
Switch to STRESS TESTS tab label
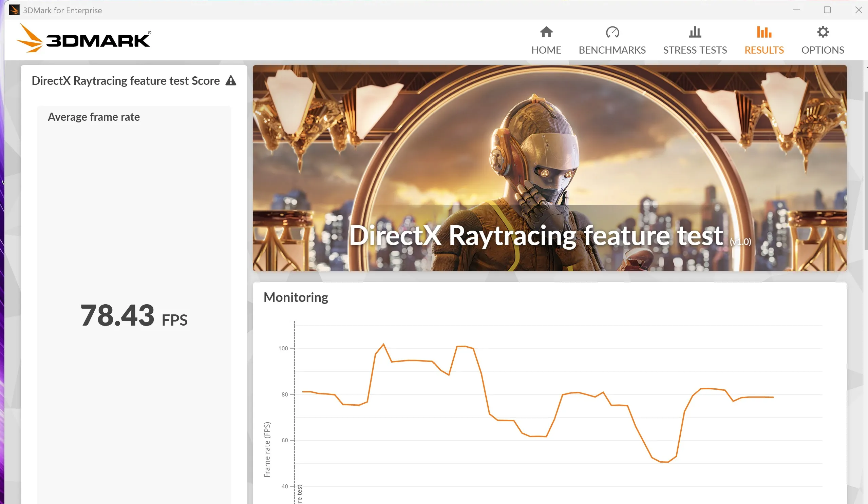pyautogui.click(x=695, y=50)
